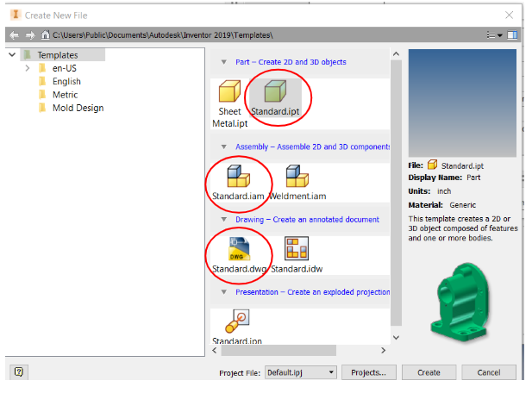Image resolution: width=532 pixels, height=393 pixels.
Task: Collapse the Assembly section triangle
Action: click(224, 147)
